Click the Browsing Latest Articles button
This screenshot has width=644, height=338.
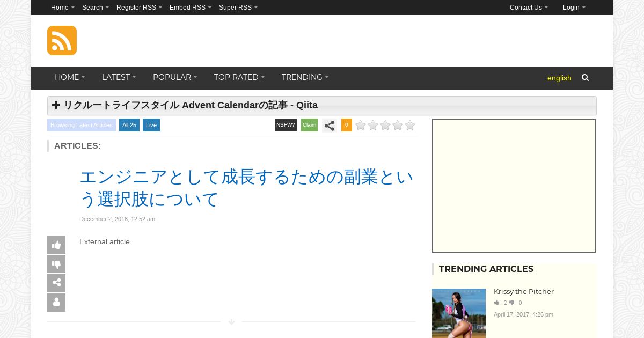point(82,125)
